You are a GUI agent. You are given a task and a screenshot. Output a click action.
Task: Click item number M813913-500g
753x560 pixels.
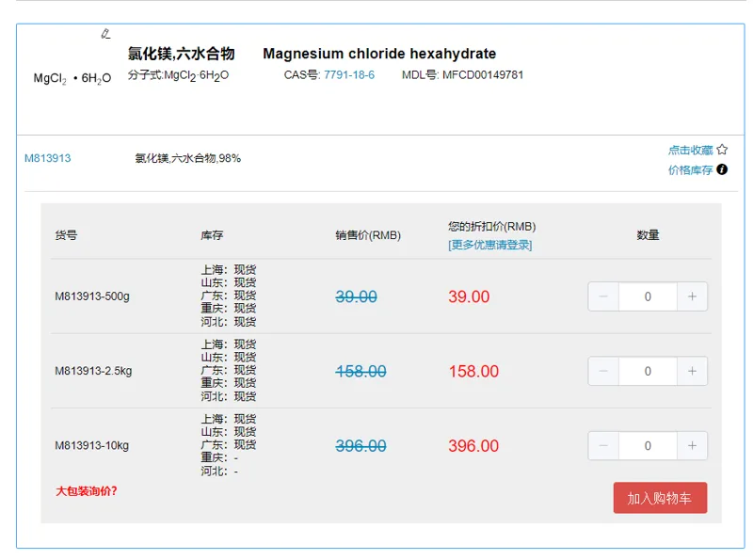(x=92, y=296)
